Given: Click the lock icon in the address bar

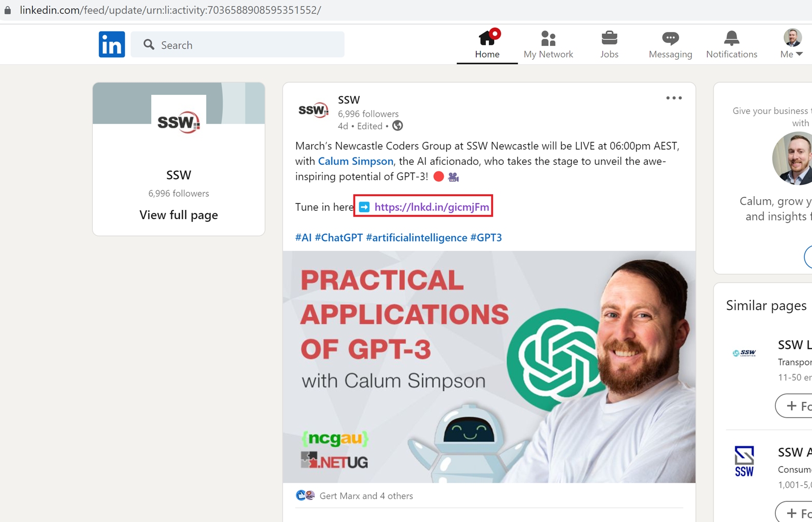Looking at the screenshot, I should click(x=8, y=10).
